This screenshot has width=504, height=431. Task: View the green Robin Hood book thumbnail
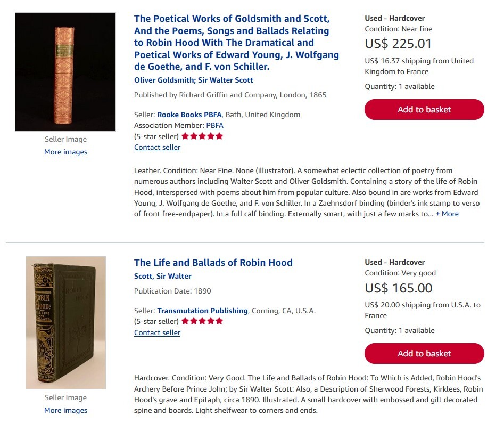tap(65, 323)
